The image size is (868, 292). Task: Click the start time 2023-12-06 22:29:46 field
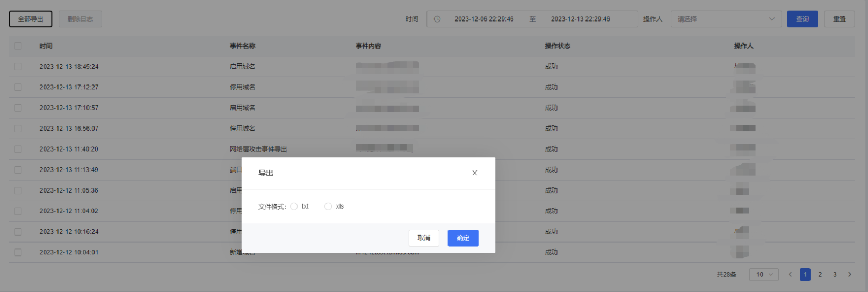pos(484,19)
